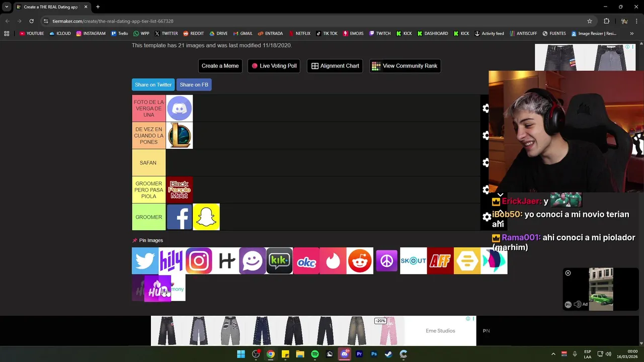Click Create a Meme button
The image size is (644, 362).
tap(220, 66)
